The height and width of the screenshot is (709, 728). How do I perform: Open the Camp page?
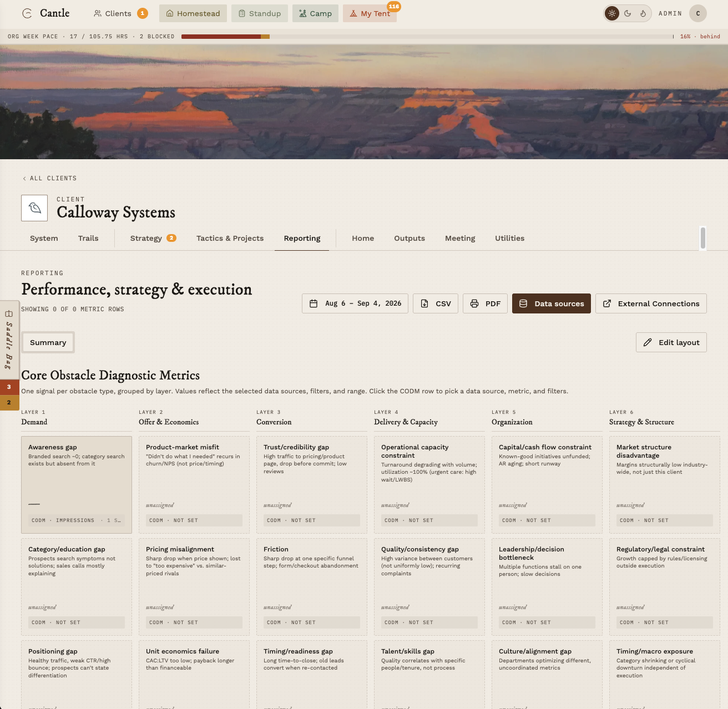click(316, 13)
